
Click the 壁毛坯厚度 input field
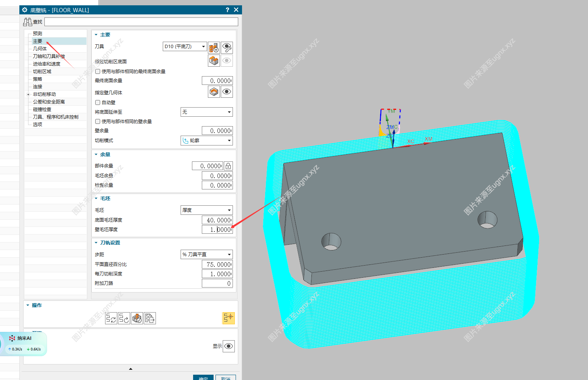point(217,230)
